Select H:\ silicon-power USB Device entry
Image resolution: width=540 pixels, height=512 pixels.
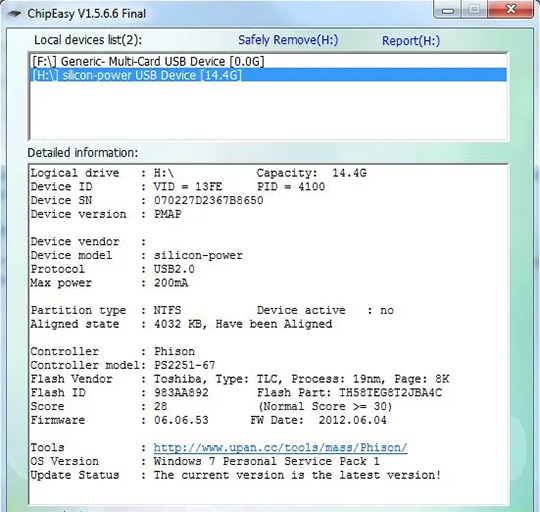[x=268, y=75]
